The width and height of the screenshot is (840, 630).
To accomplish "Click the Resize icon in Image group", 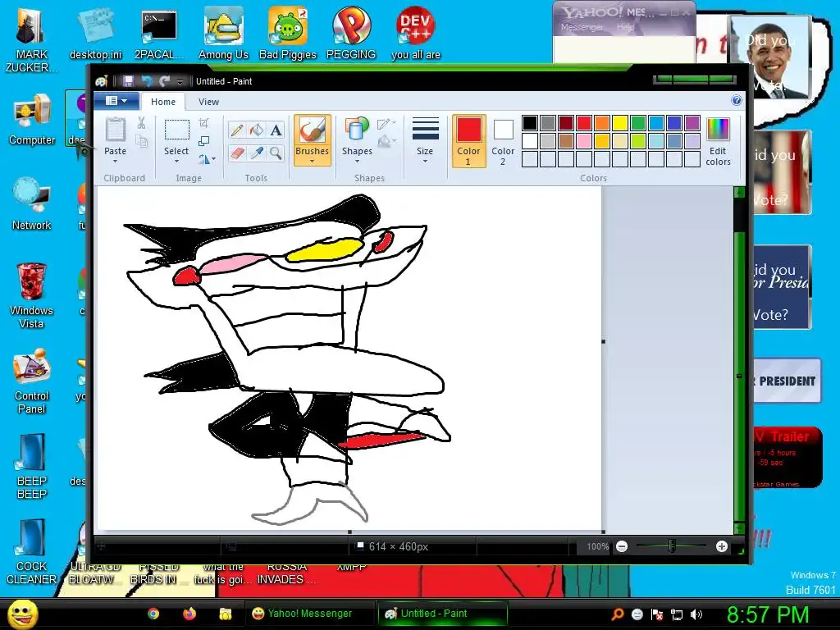I will tap(203, 141).
